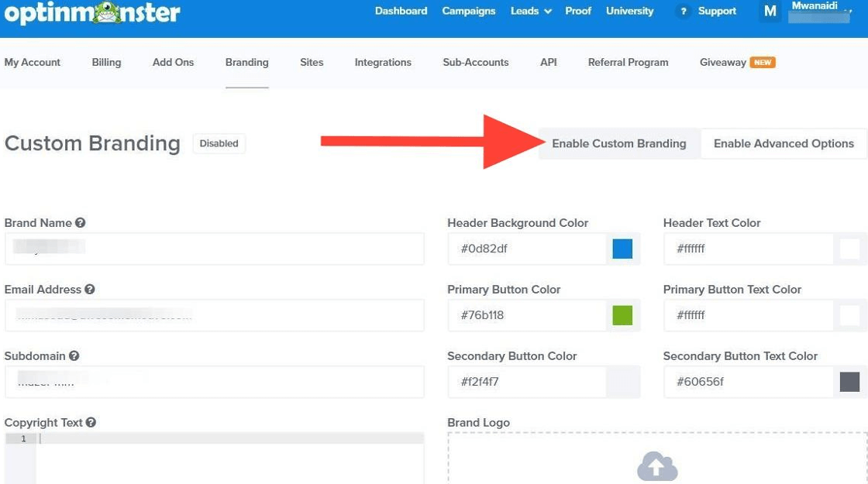The image size is (868, 484).
Task: Open the Integrations tab
Action: pos(383,62)
